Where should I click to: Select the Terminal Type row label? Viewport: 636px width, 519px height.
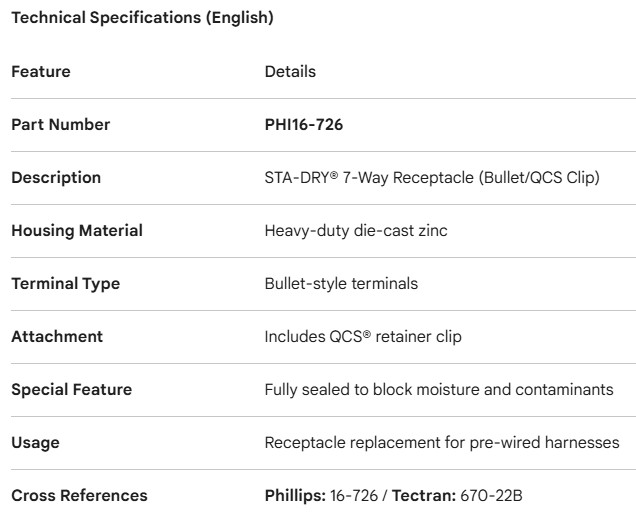coord(65,284)
